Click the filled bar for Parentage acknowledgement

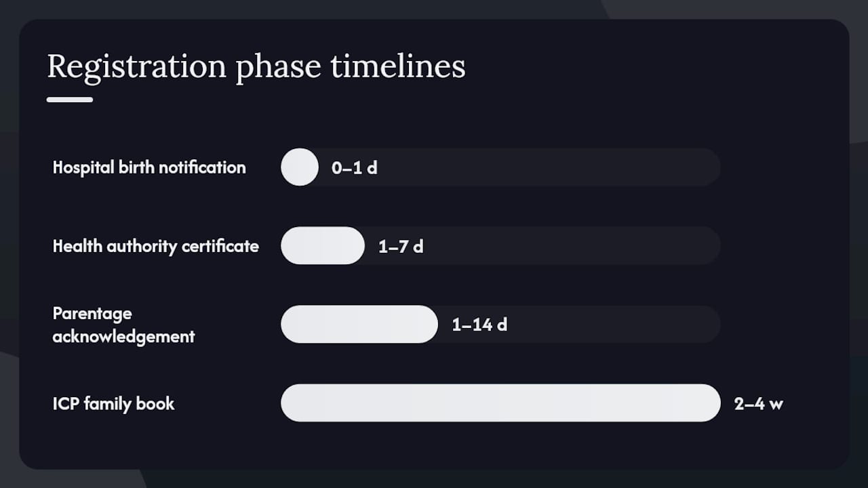(x=359, y=324)
